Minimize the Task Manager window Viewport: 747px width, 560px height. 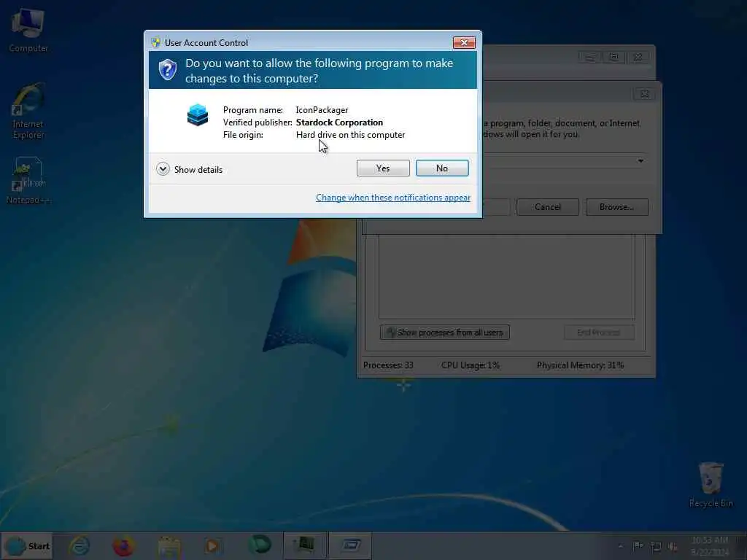589,57
